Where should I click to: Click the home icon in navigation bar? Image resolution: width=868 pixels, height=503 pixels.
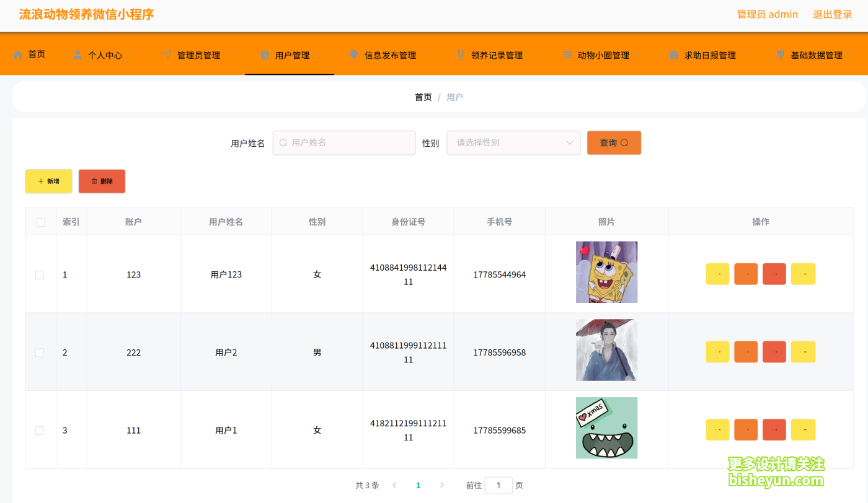17,55
